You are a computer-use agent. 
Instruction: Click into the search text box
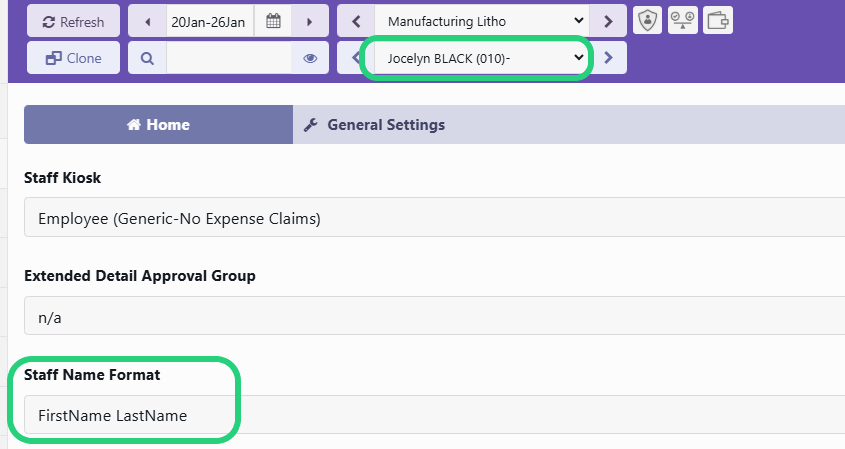coord(228,58)
